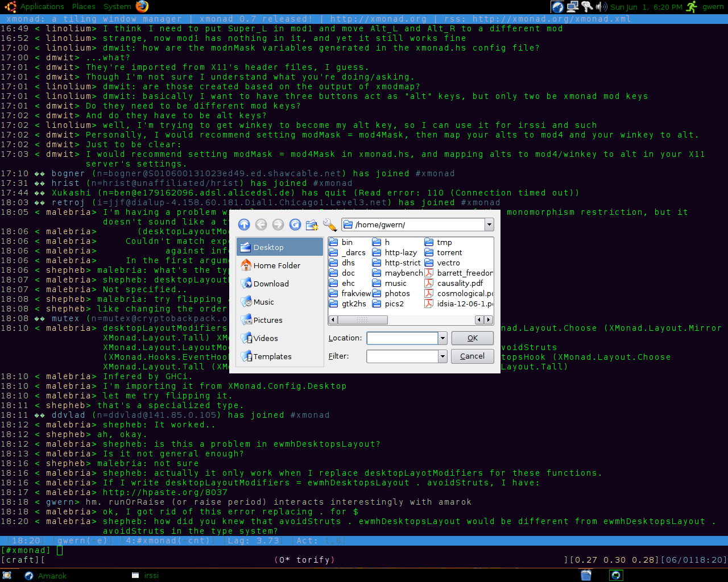728x582 pixels.
Task: Click the file list horizontal scrollbar thumb
Action: (x=362, y=320)
